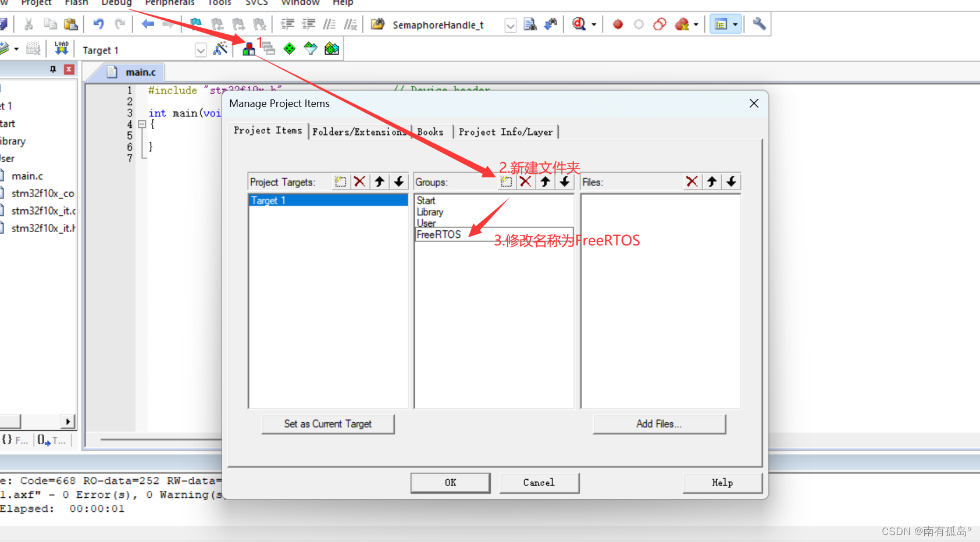Open debug session dropdown arrow
980x542 pixels.
tap(594, 24)
